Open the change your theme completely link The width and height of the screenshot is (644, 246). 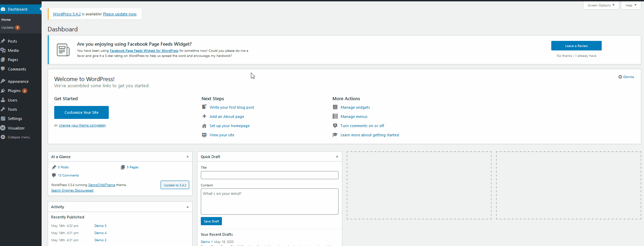pyautogui.click(x=83, y=125)
